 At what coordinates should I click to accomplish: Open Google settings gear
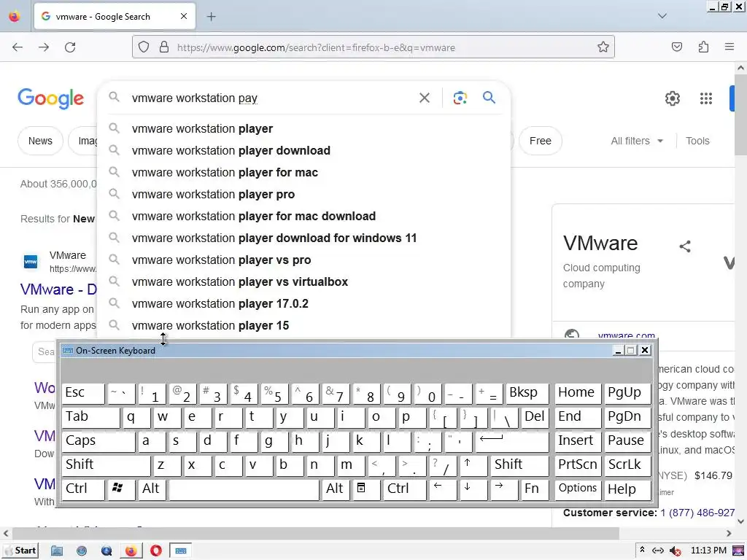coord(672,98)
